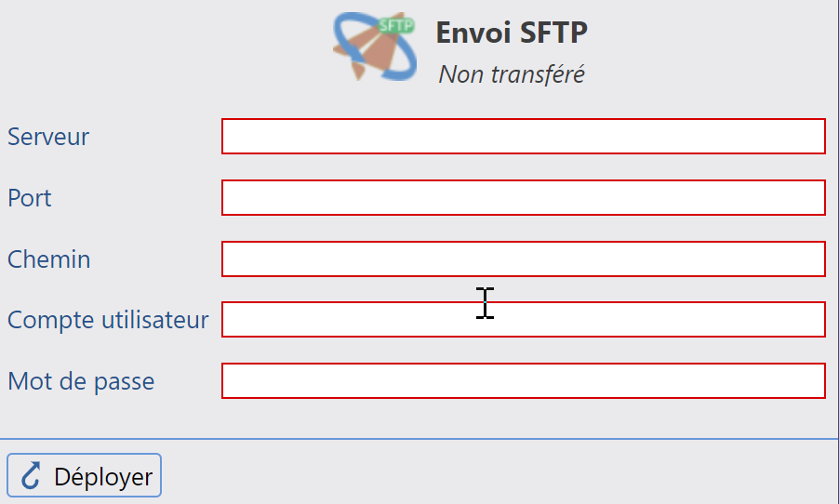Place cursor in Compte utilisateur field
This screenshot has width=839, height=504.
[524, 319]
